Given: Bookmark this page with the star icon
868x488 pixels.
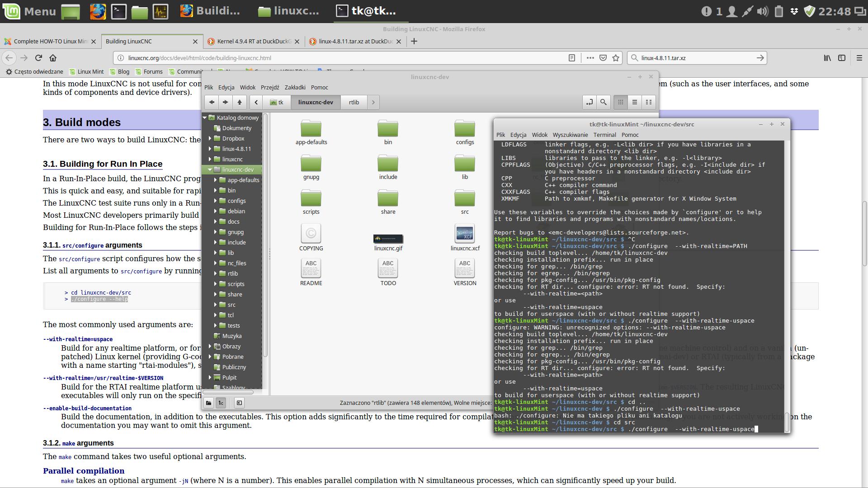Looking at the screenshot, I should (x=616, y=58).
